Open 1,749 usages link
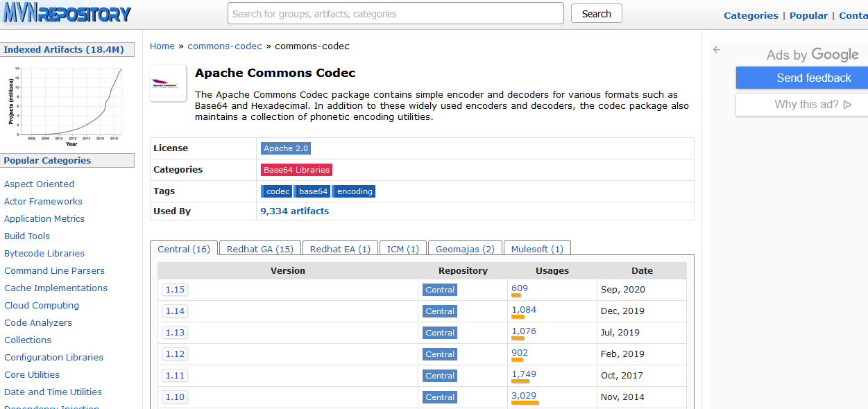This screenshot has height=409, width=868. tap(524, 374)
